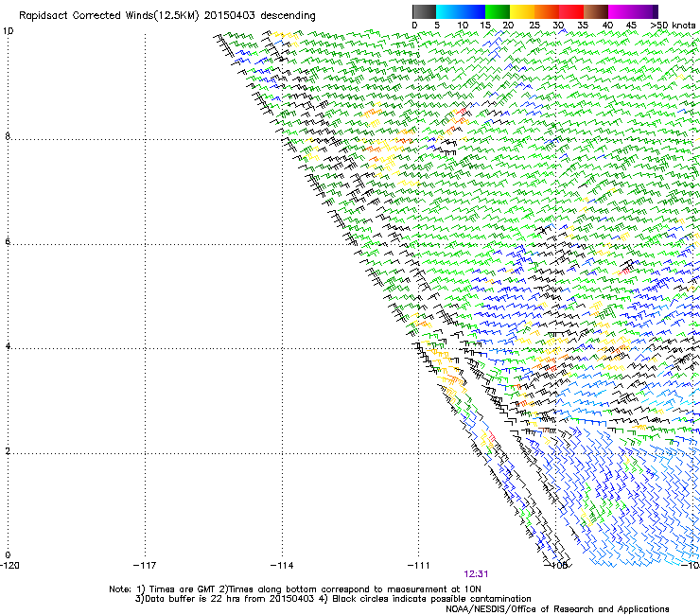Image resolution: width=700 pixels, height=615 pixels.
Task: Click the cyan 5-10 knots color swatch
Action: [448, 11]
